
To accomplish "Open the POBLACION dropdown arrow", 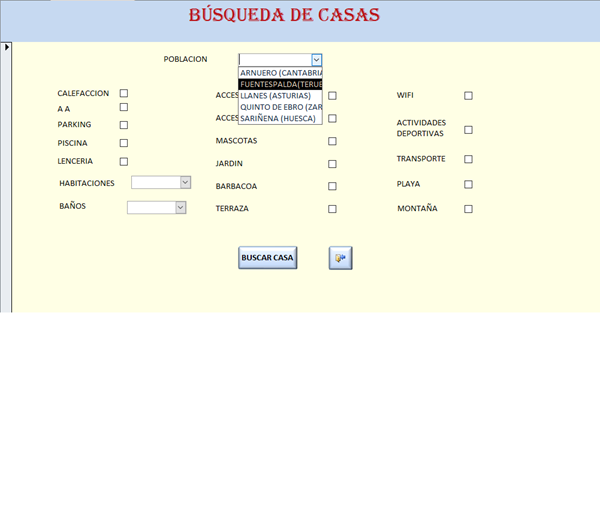I will click(316, 60).
